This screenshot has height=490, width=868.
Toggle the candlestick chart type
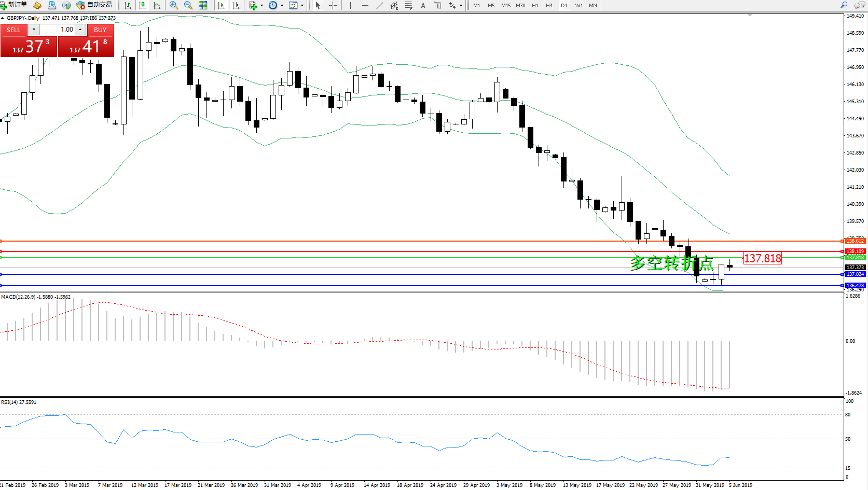[x=142, y=5]
